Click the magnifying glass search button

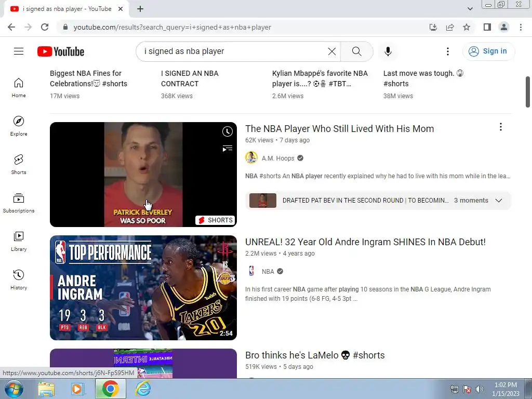coord(356,51)
